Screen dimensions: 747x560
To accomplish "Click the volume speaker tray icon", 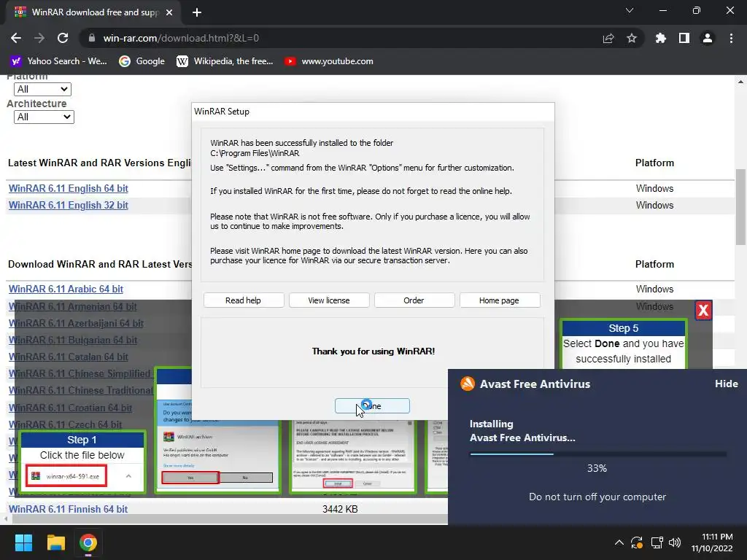I will click(x=675, y=542).
